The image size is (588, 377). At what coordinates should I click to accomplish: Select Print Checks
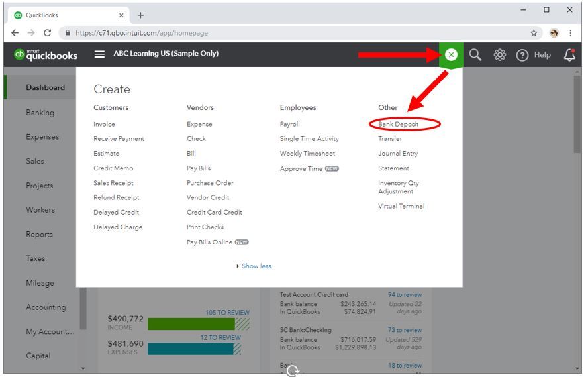click(205, 227)
